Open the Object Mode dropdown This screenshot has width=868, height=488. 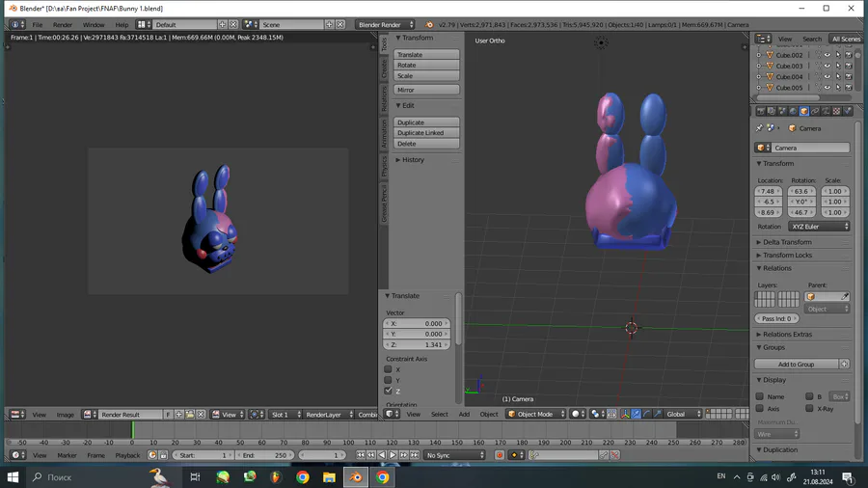(x=536, y=414)
